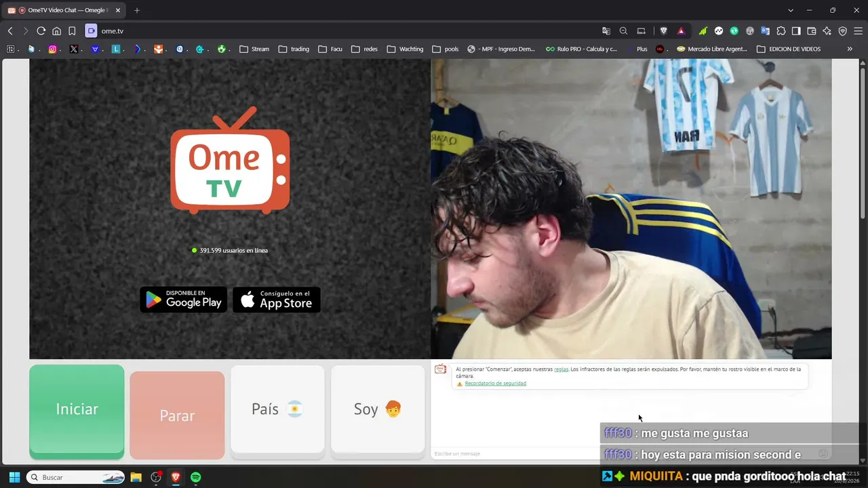This screenshot has height=488, width=868.
Task: Open the Stream bookmarks folder
Action: pyautogui.click(x=254, y=49)
